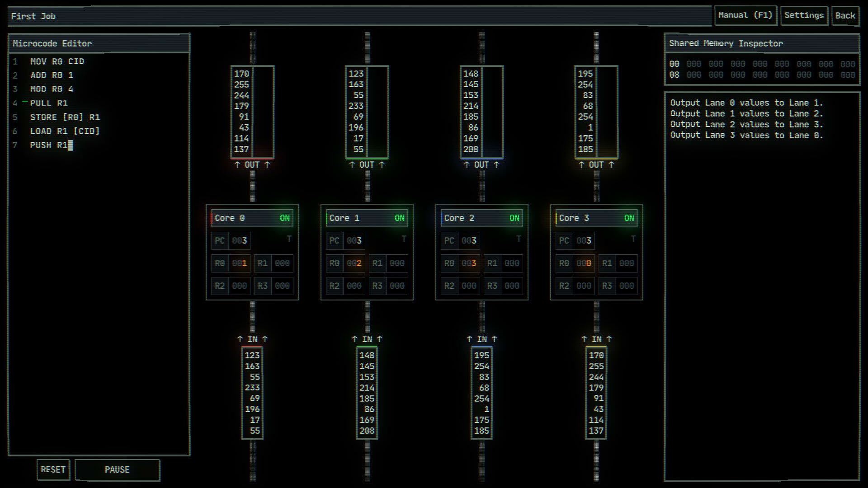The height and width of the screenshot is (488, 868).
Task: Click microcode line 2 ADD R0 1
Action: (52, 75)
